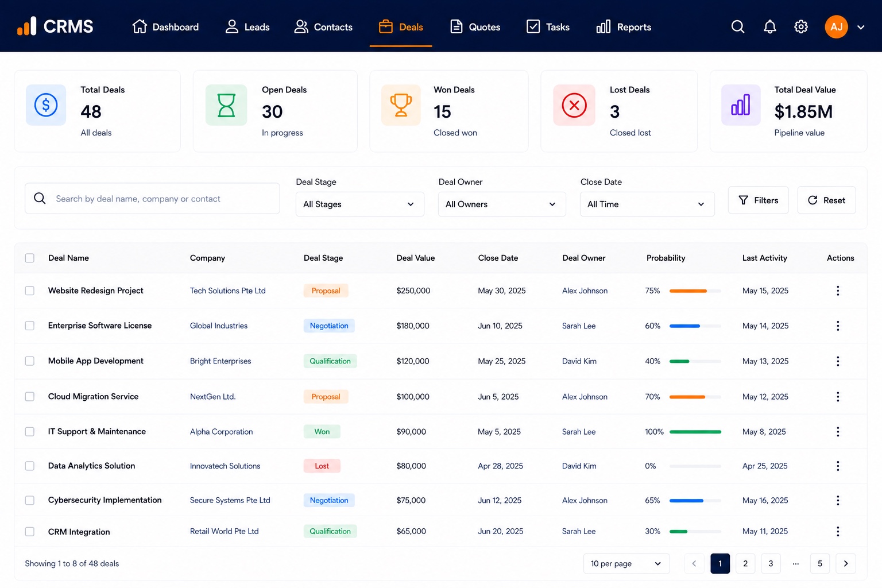This screenshot has height=588, width=882.
Task: Open the Reports tab
Action: pyautogui.click(x=624, y=27)
